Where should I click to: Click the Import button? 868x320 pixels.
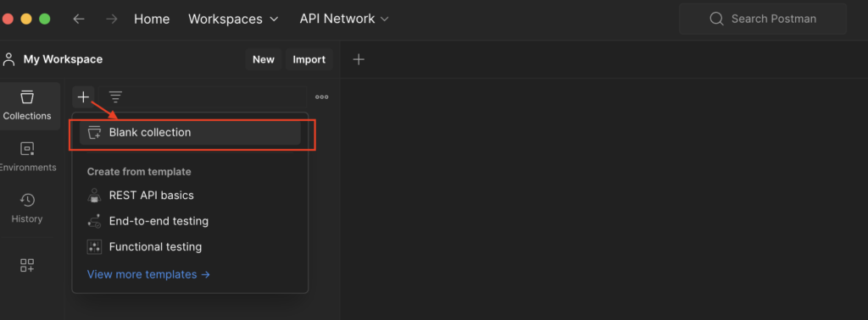pyautogui.click(x=309, y=59)
